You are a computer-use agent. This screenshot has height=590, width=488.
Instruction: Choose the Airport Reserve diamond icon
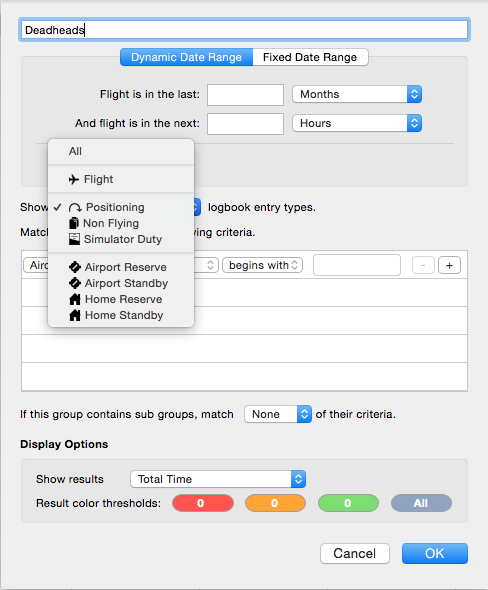point(75,267)
